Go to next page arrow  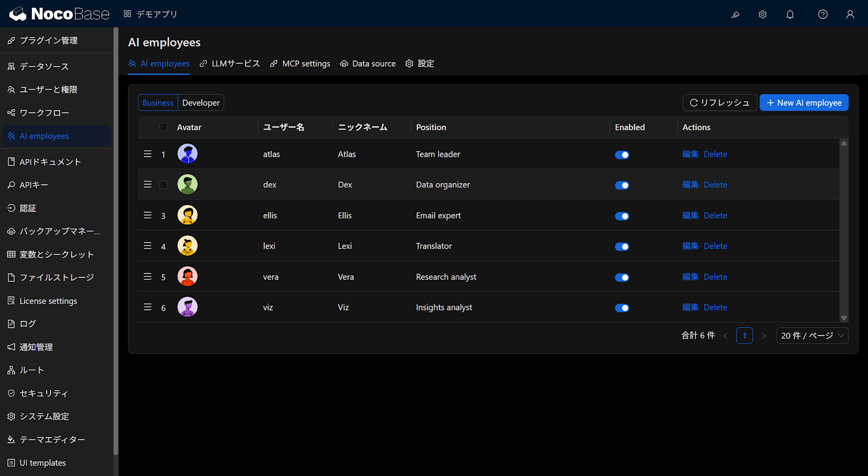[x=764, y=336]
